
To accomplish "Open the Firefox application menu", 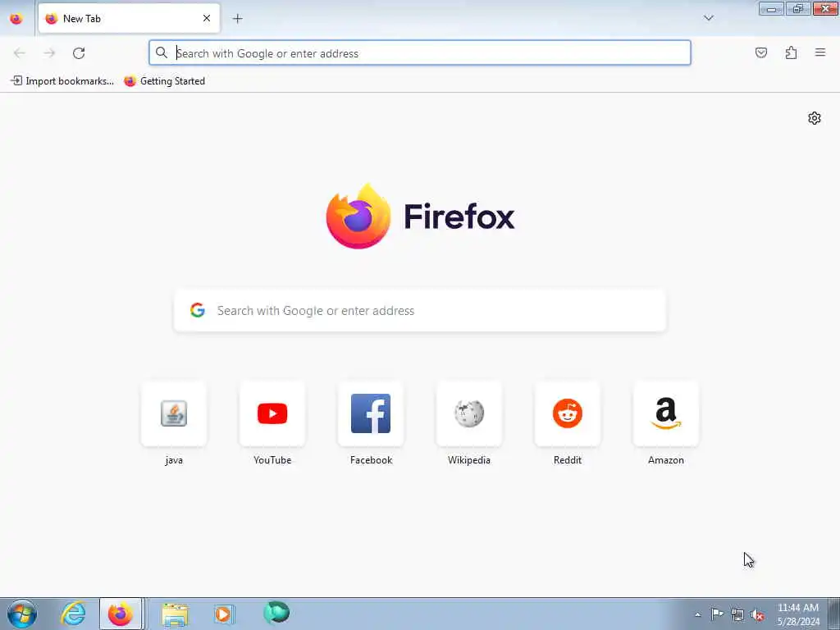I will tap(819, 52).
